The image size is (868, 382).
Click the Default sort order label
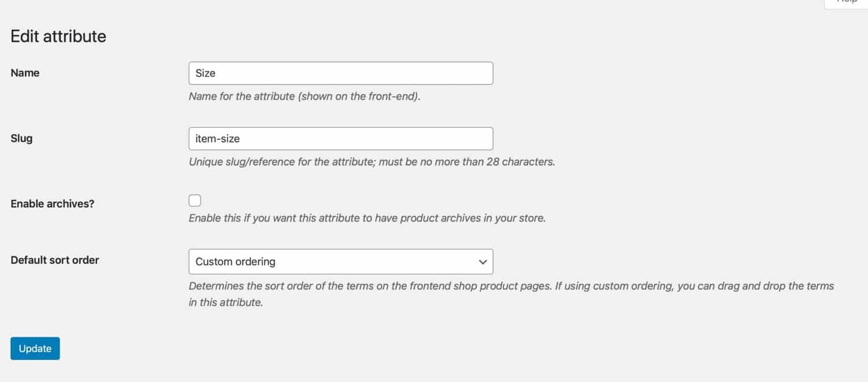[x=54, y=260]
